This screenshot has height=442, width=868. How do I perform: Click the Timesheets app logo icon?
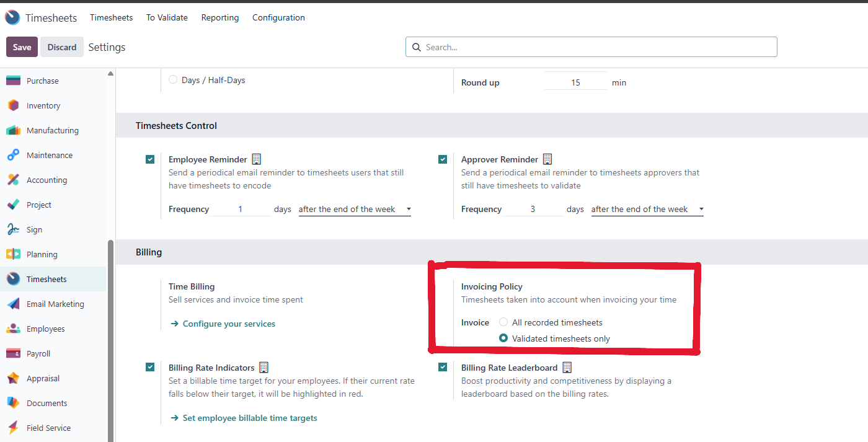point(12,18)
